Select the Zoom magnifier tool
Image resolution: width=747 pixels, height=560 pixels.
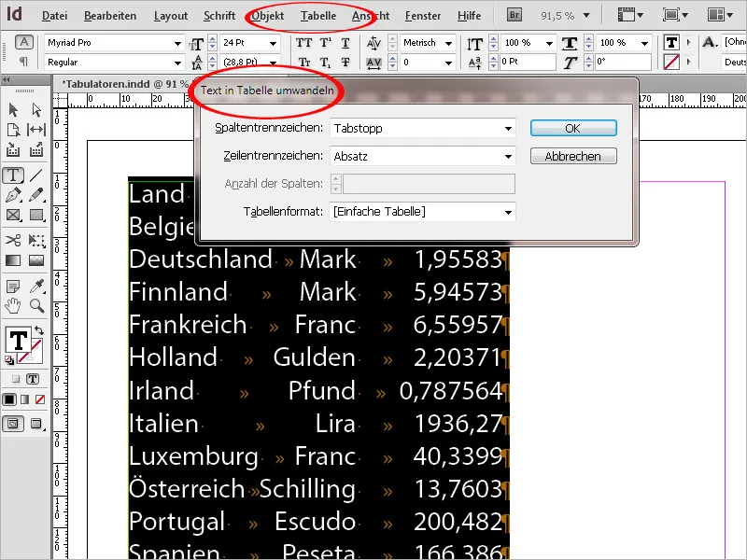[x=36, y=305]
